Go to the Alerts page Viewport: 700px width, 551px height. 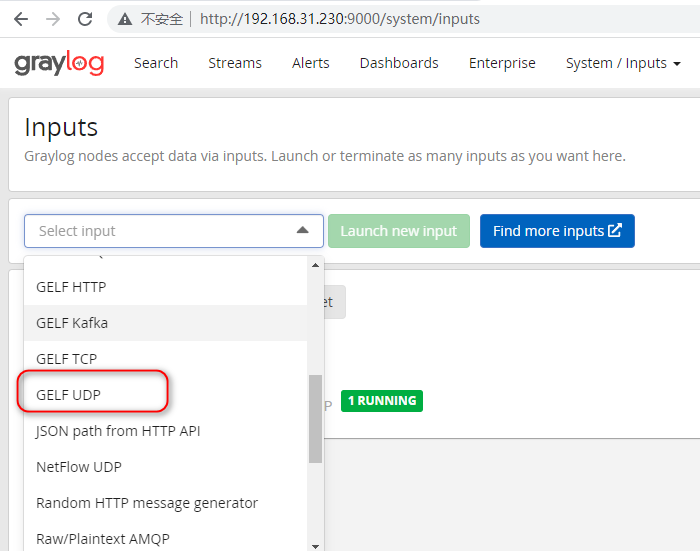311,63
